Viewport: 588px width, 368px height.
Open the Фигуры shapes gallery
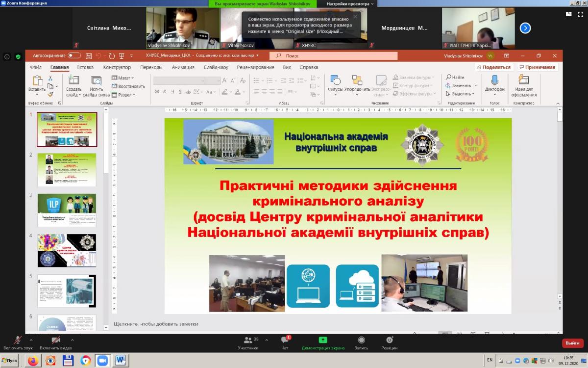[x=336, y=85]
